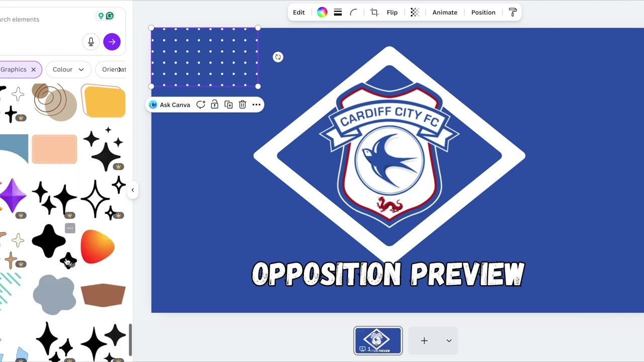Open the Flip options
Image resolution: width=644 pixels, height=362 pixels.
(x=392, y=13)
